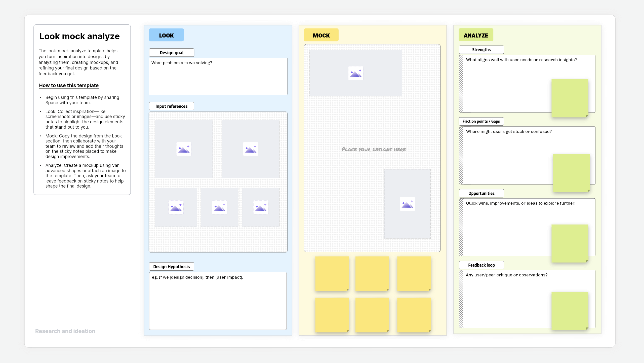Viewport: 644px width, 363px height.
Task: Open the 'How to use this template' link
Action: click(x=69, y=85)
